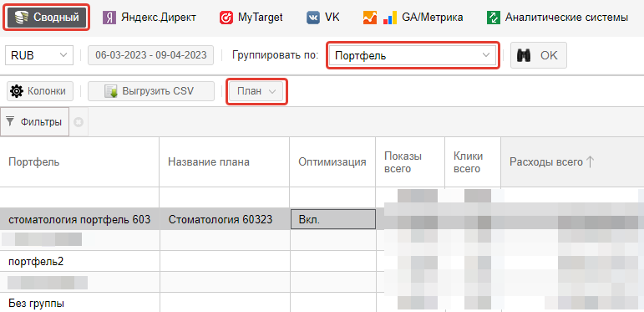Viewport: 644px width, 312px height.
Task: Open the План dropdown menu
Action: coord(256,91)
